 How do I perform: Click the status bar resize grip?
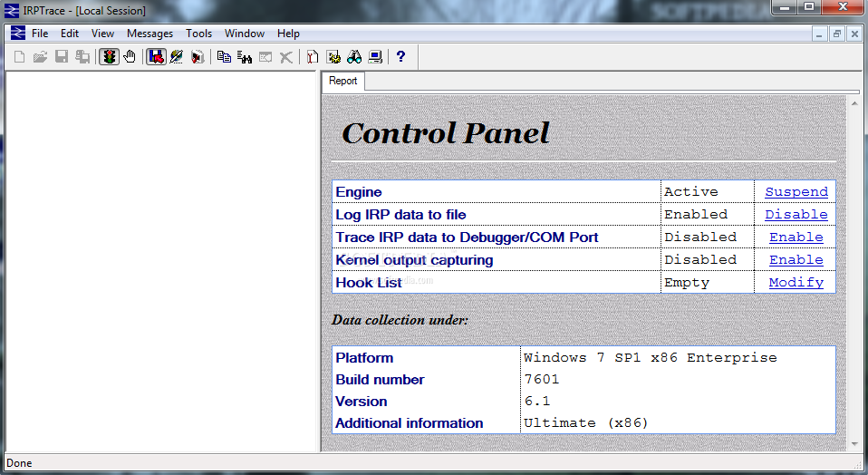pos(857,465)
